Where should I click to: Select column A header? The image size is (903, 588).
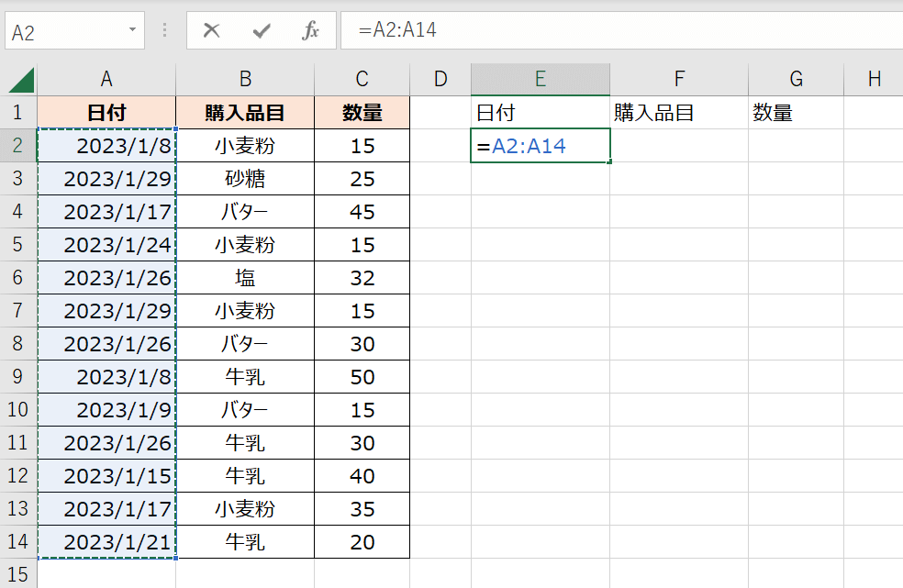point(106,80)
